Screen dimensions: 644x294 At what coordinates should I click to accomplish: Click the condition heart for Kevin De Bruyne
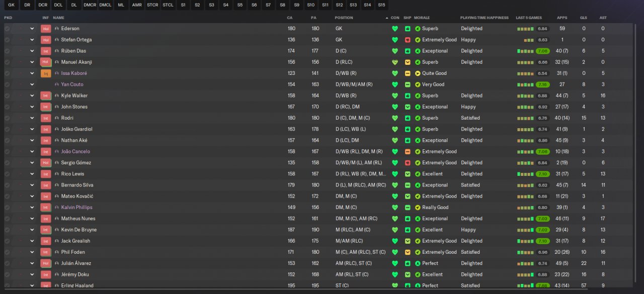[x=395, y=230]
